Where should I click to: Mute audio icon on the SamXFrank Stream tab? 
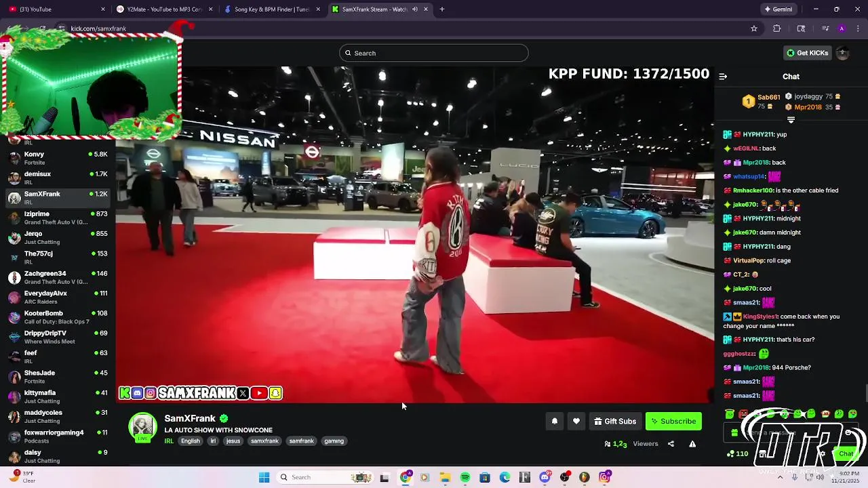(415, 9)
